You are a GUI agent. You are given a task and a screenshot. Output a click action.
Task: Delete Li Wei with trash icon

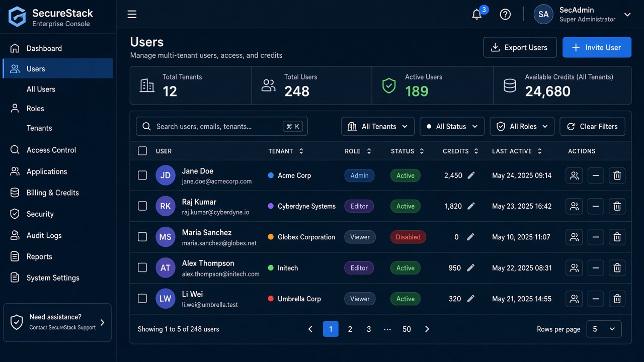[617, 299]
